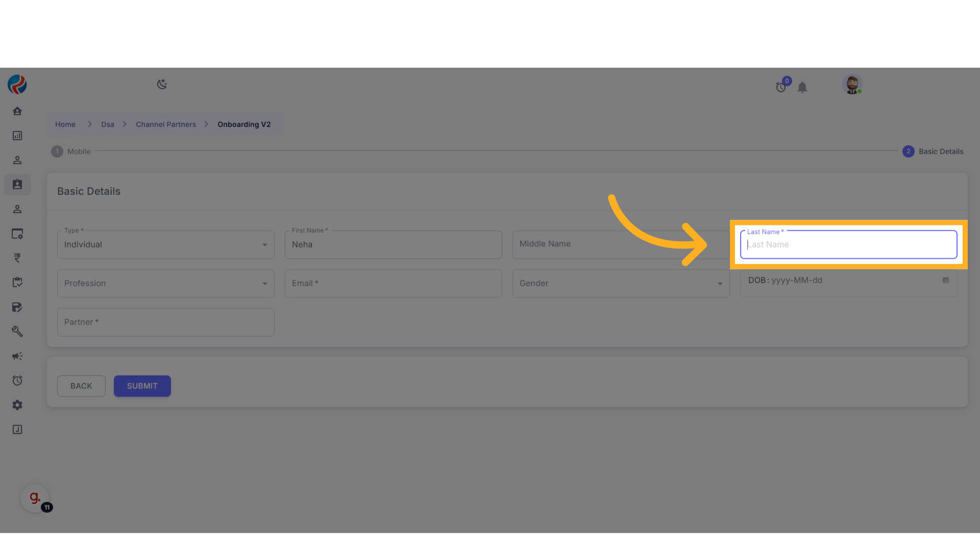Viewport: 980px width, 551px height.
Task: Open the settings gear in sidebar
Action: 17,405
